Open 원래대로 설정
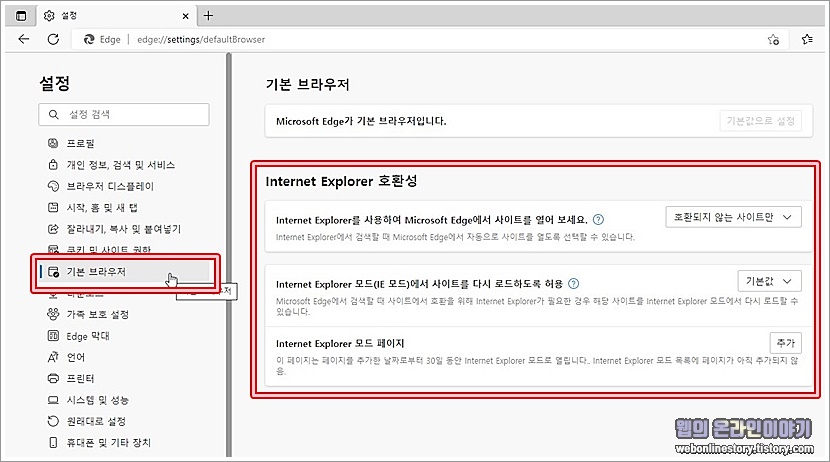830x462 pixels. pyautogui.click(x=96, y=421)
